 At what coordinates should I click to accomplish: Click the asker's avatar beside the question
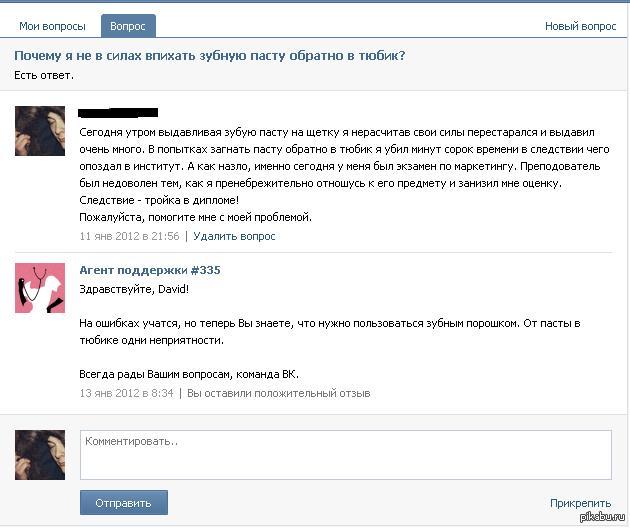click(40, 131)
